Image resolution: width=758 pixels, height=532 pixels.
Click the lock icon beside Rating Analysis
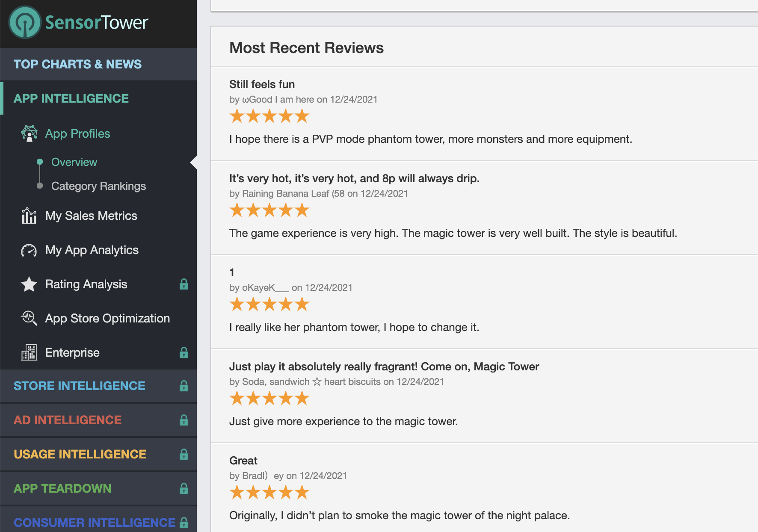[x=184, y=284]
